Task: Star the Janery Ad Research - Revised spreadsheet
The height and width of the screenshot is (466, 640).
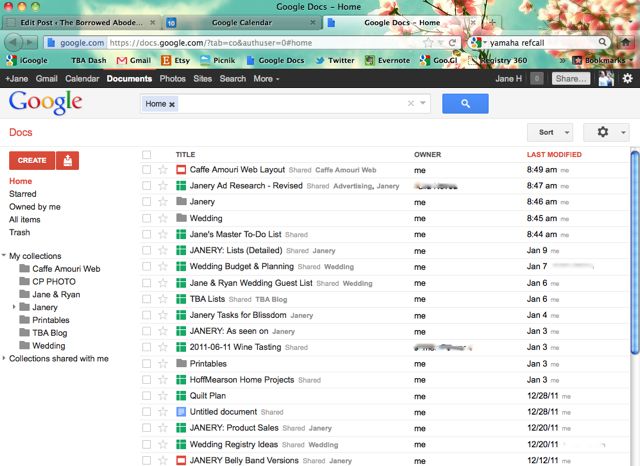Action: (163, 186)
